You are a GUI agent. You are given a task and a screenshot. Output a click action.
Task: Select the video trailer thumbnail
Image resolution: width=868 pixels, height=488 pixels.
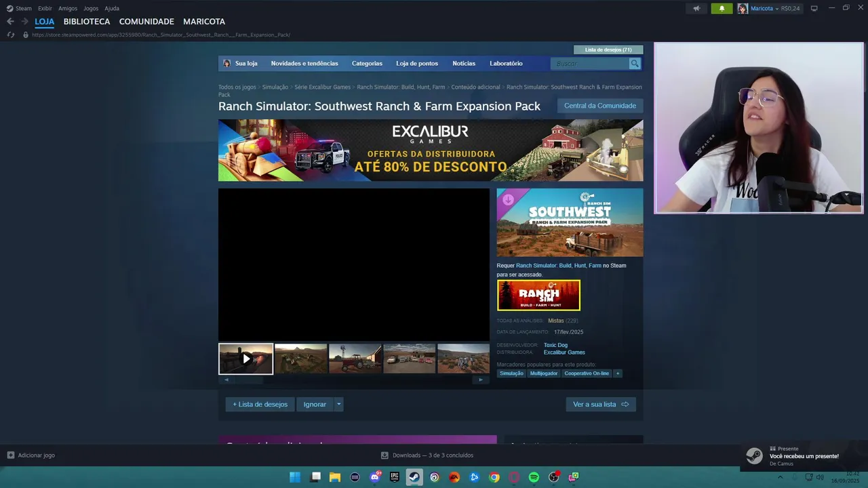245,359
